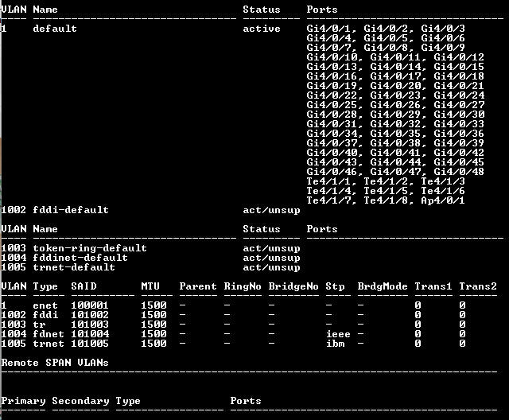Click 'enet' type in VLAN table
Viewport: 509px width, 420px height.
pyautogui.click(x=45, y=305)
